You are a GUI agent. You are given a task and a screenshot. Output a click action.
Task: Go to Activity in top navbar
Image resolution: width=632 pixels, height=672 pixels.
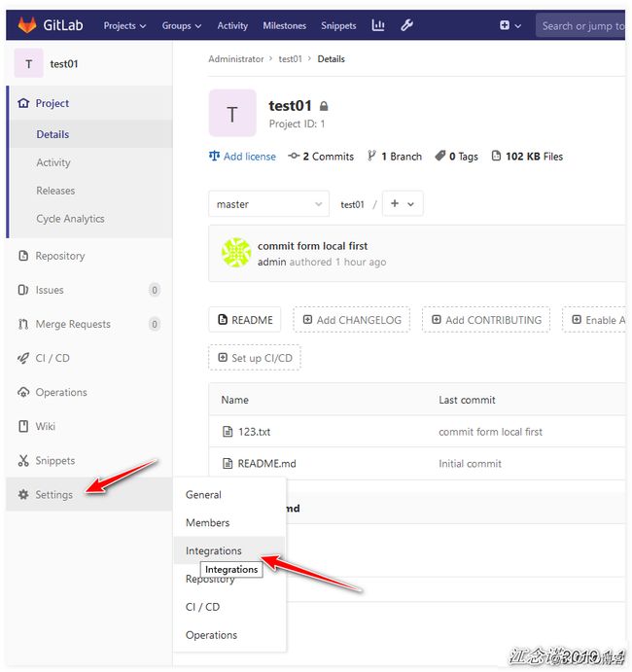click(x=232, y=25)
